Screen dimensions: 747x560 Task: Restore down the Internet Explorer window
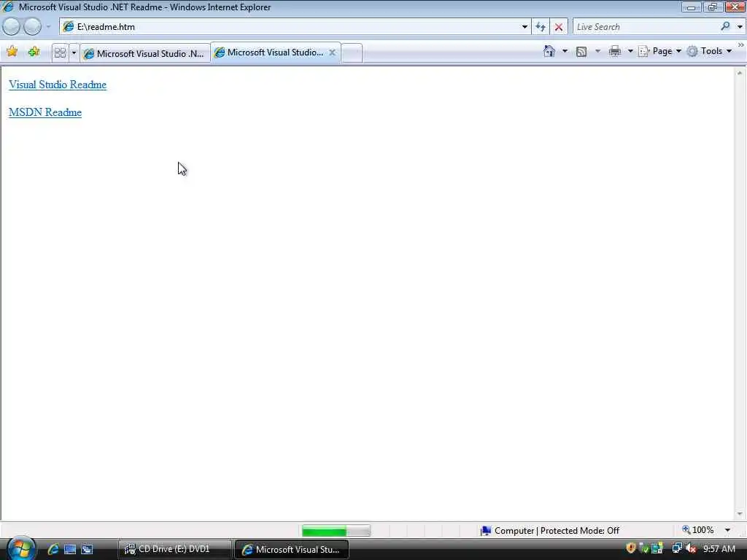(713, 7)
